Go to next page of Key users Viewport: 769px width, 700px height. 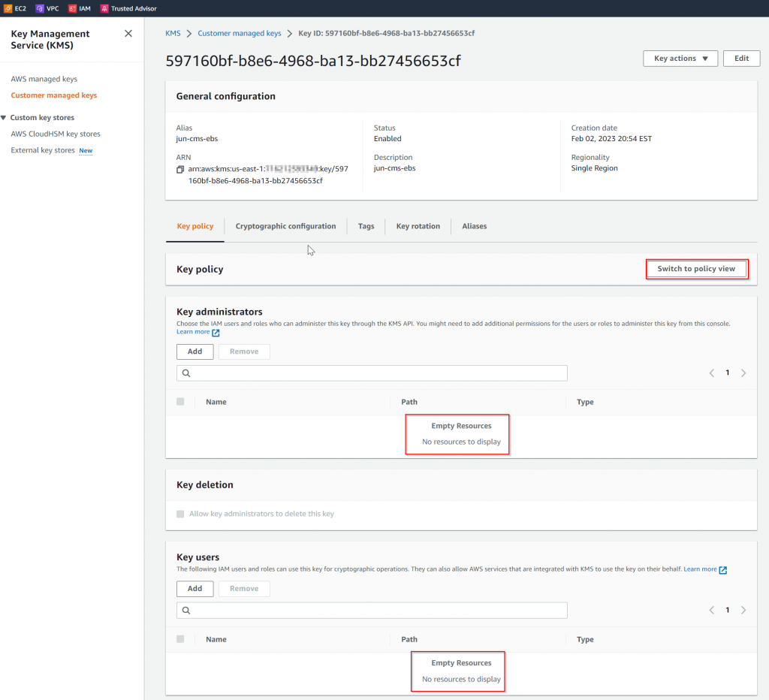pos(743,610)
